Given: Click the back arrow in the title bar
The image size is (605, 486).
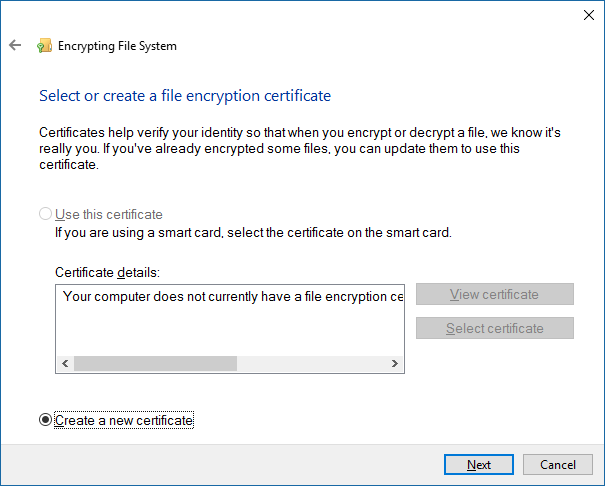Looking at the screenshot, I should click(15, 45).
